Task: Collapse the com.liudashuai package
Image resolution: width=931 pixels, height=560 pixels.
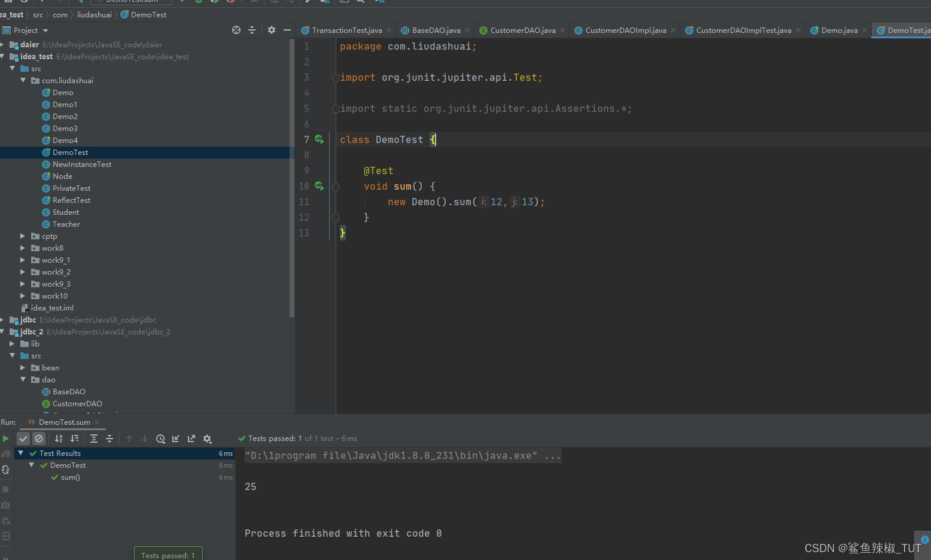Action: (x=23, y=80)
